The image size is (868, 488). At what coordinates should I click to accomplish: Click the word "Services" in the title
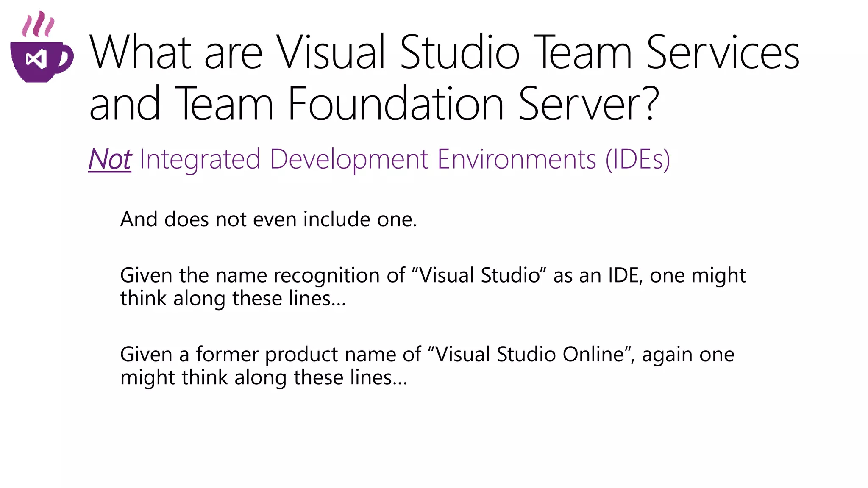click(x=723, y=53)
